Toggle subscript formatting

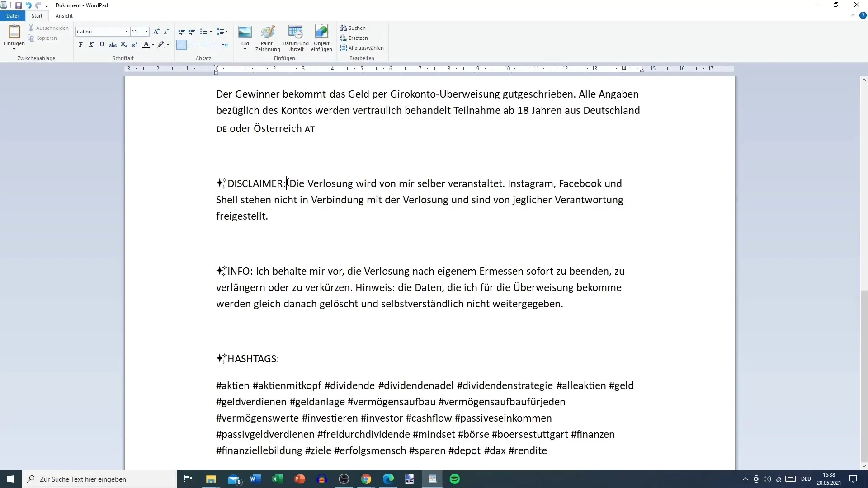(x=124, y=45)
